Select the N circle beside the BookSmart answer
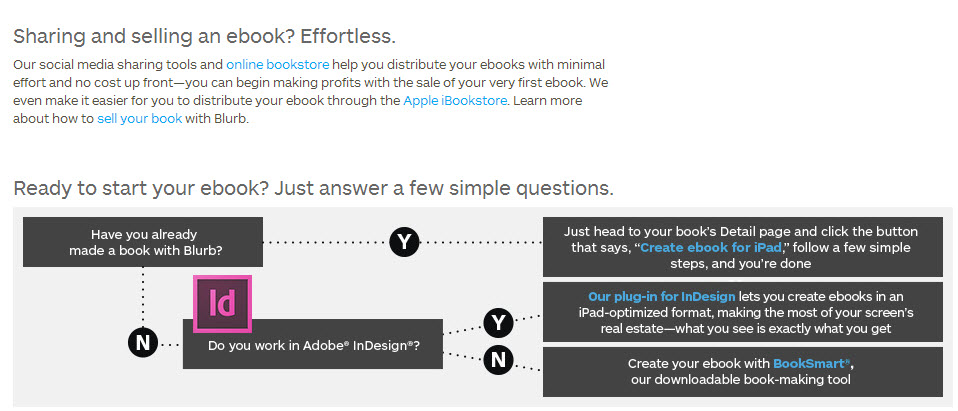 pos(498,358)
